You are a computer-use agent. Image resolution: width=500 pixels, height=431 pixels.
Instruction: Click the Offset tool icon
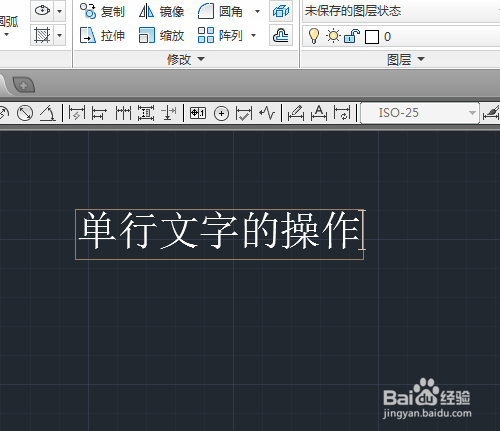pyautogui.click(x=281, y=35)
